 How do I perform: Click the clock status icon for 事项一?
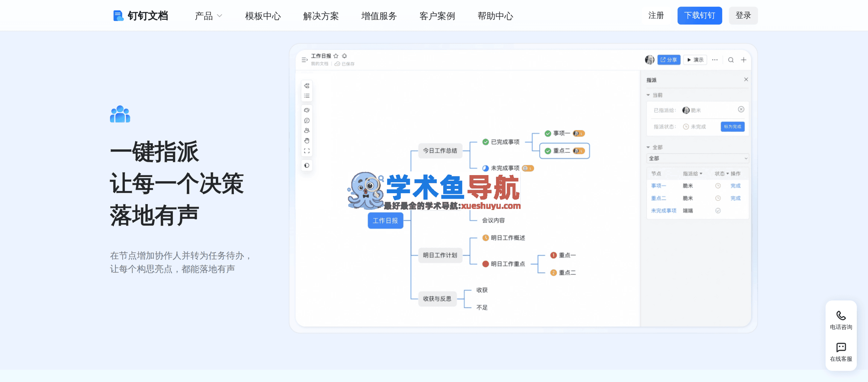coord(718,186)
